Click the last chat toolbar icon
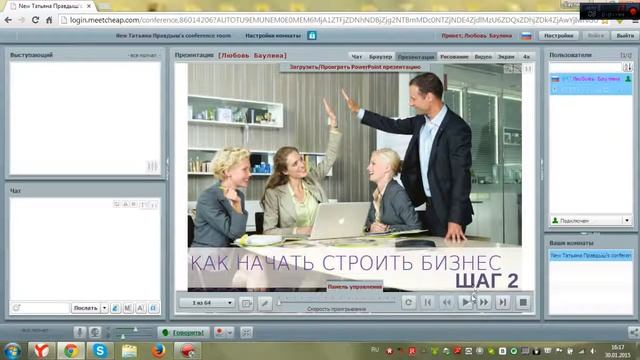Viewport: 640px width, 360px height. (x=153, y=308)
